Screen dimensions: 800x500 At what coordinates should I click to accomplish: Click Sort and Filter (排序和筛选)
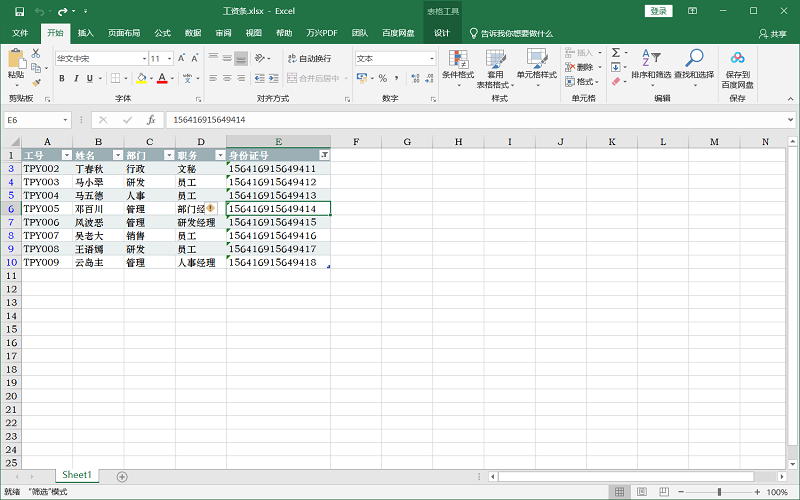(652, 65)
